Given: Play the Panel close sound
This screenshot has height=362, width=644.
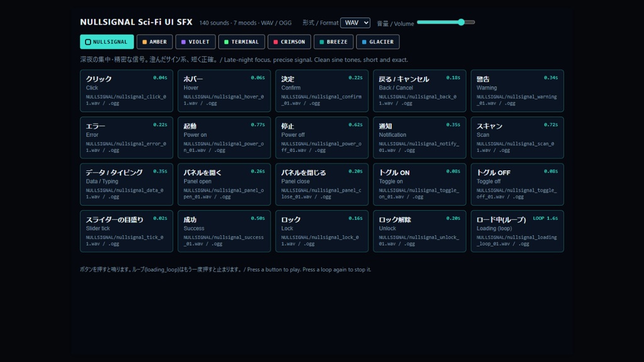Looking at the screenshot, I should [x=322, y=184].
